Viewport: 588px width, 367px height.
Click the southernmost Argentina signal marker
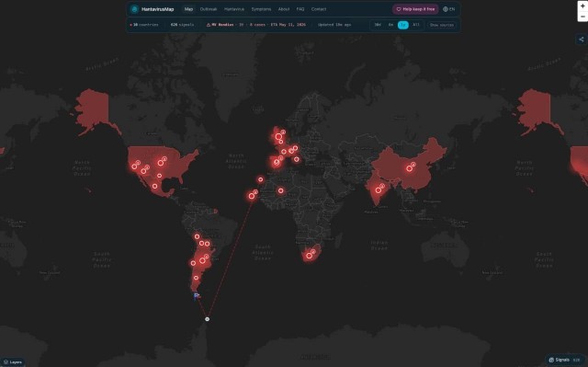pos(196,278)
